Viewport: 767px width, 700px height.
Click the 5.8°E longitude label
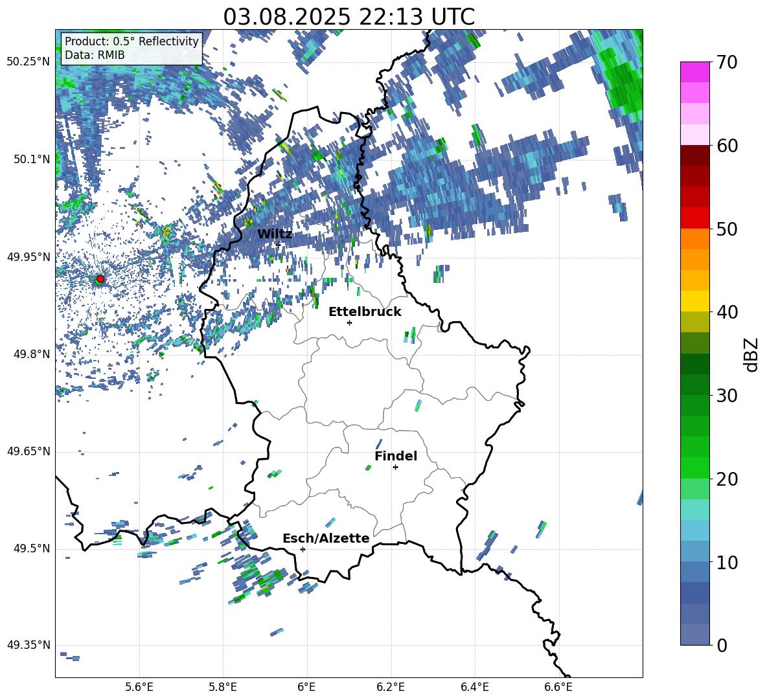tap(223, 687)
